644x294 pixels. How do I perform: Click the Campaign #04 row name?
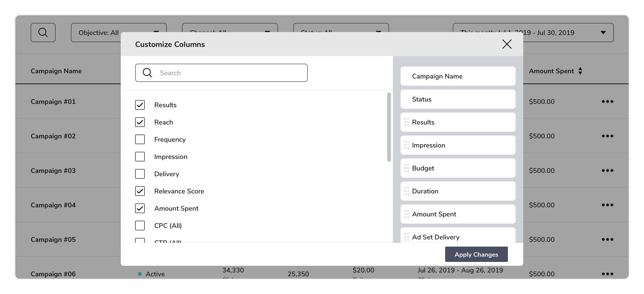click(x=53, y=205)
